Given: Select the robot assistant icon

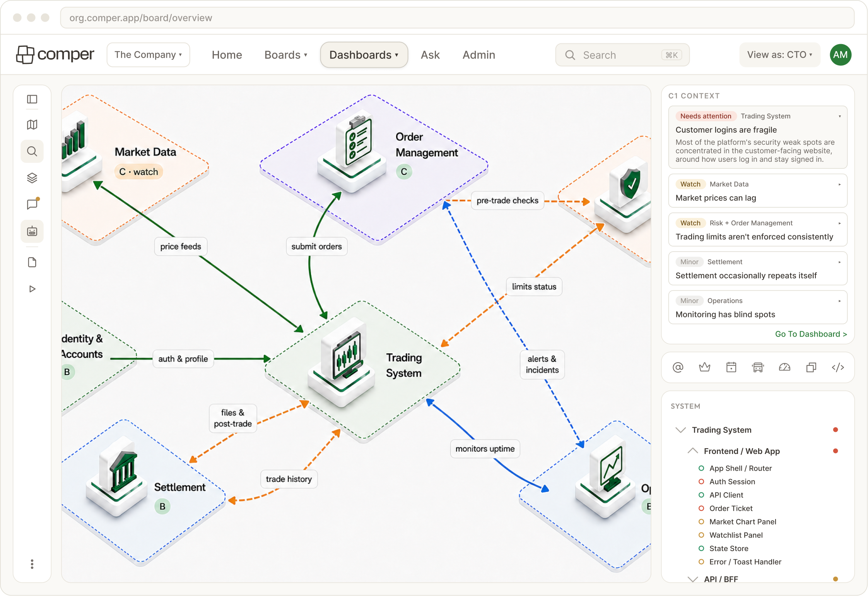Looking at the screenshot, I should click(x=32, y=231).
